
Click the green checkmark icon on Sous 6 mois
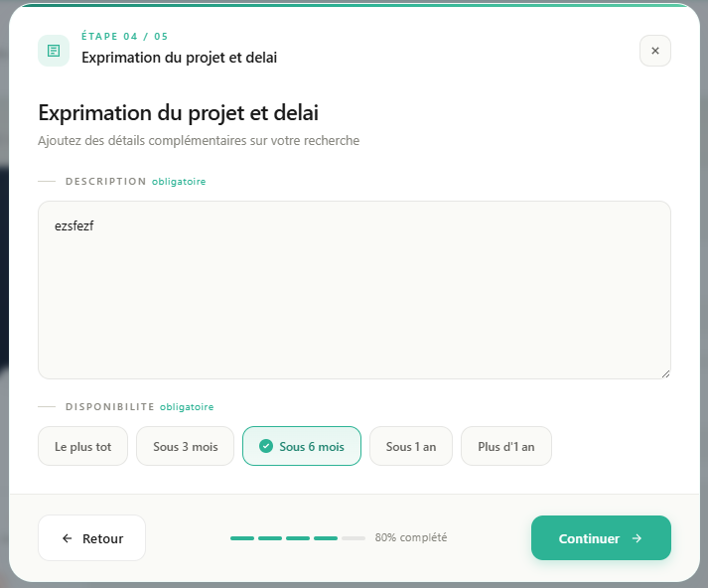click(x=265, y=447)
